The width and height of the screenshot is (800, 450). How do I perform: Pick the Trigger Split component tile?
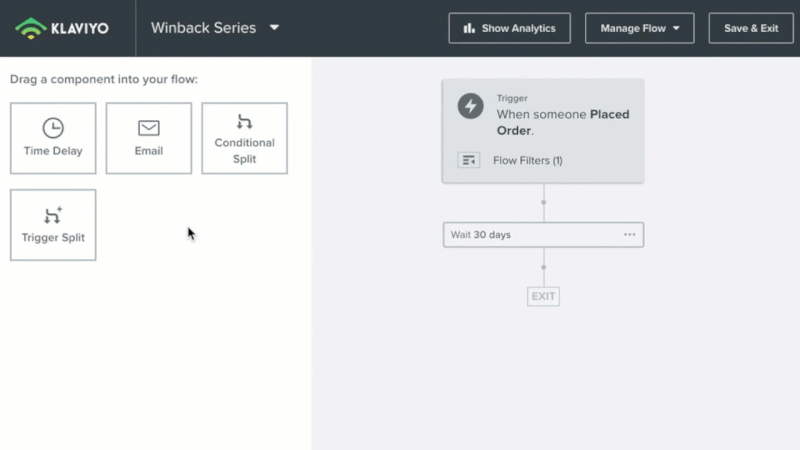53,225
